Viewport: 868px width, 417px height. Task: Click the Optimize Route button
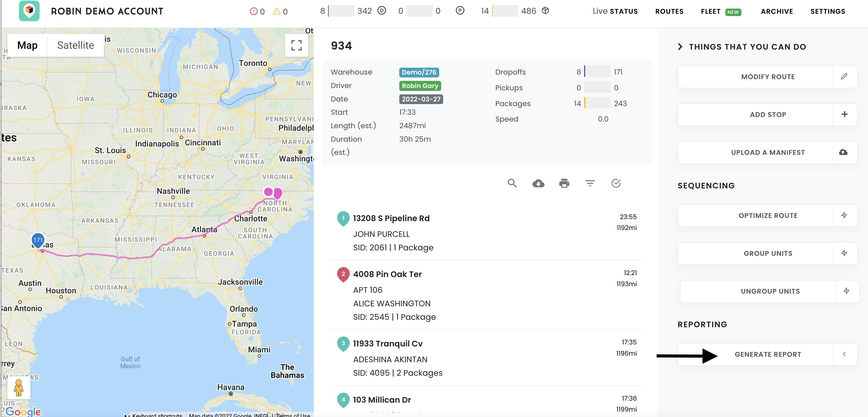click(x=768, y=215)
